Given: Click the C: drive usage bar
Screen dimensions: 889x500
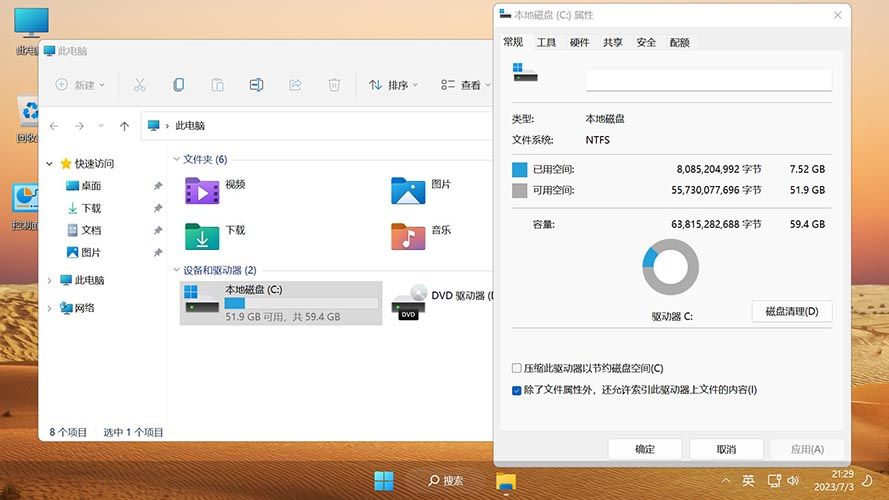Looking at the screenshot, I should tap(302, 303).
